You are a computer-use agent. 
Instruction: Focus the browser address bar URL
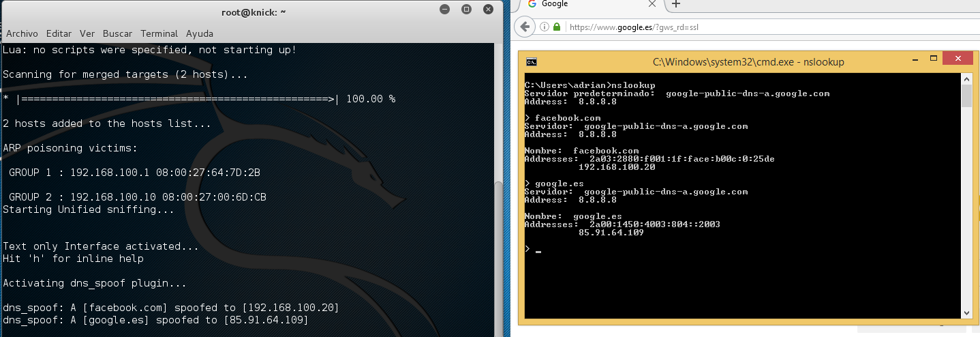coord(634,28)
